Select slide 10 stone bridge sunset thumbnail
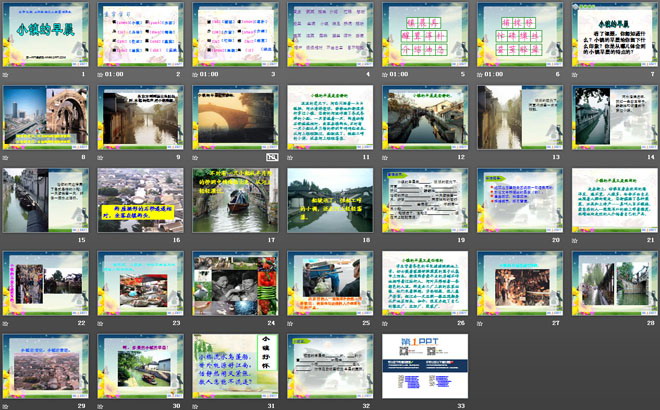Viewport: 660px width, 410px height. (x=235, y=117)
